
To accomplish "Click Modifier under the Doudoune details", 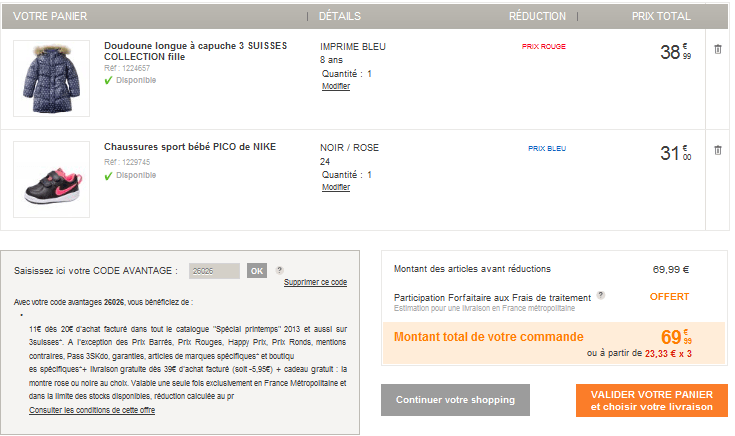I will coord(336,86).
